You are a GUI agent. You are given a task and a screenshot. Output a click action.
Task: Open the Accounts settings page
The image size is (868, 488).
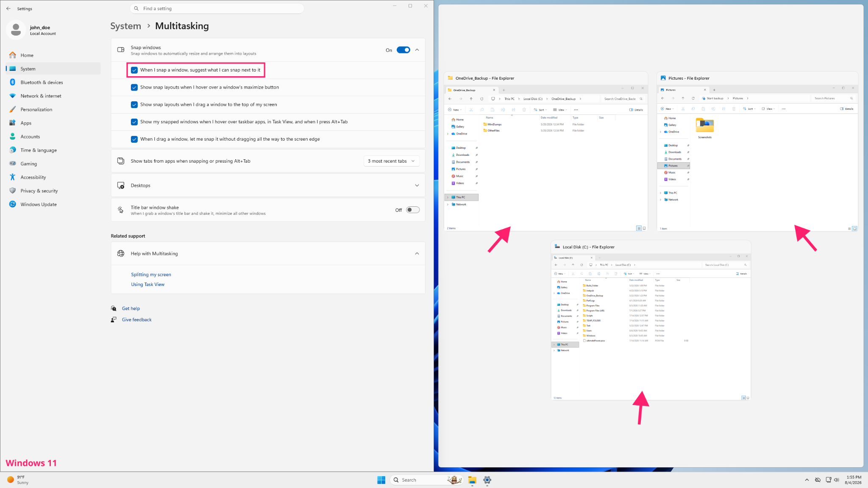coord(53,136)
